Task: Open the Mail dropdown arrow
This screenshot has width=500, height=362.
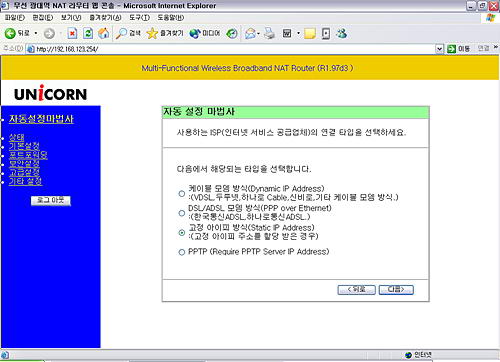Action: click(258, 33)
